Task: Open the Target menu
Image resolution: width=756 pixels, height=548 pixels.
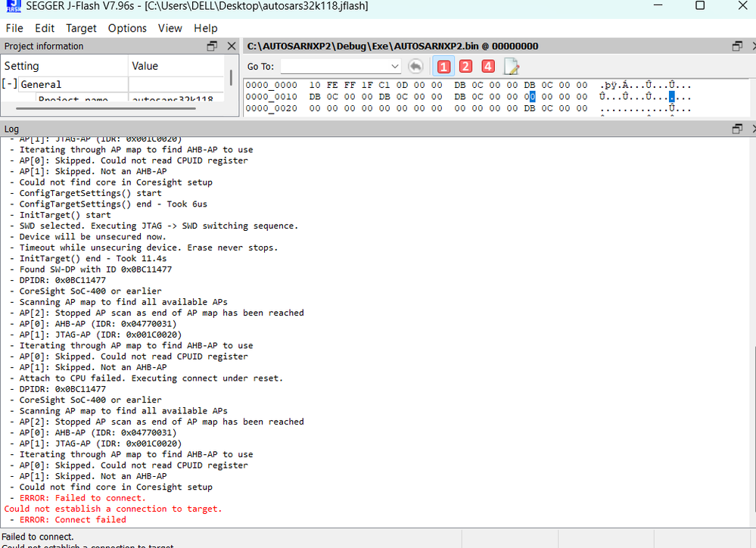Action: pyautogui.click(x=81, y=28)
